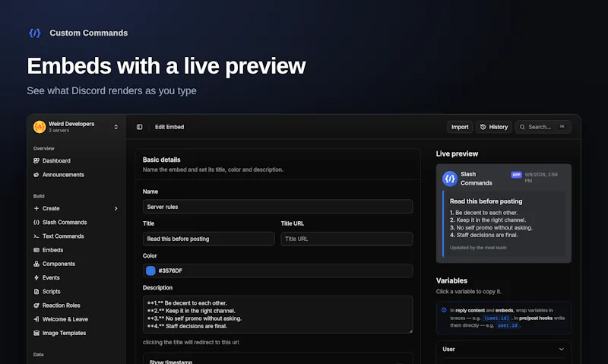Click the Announcements megaphone icon
Image resolution: width=608 pixels, height=364 pixels.
pyautogui.click(x=36, y=175)
